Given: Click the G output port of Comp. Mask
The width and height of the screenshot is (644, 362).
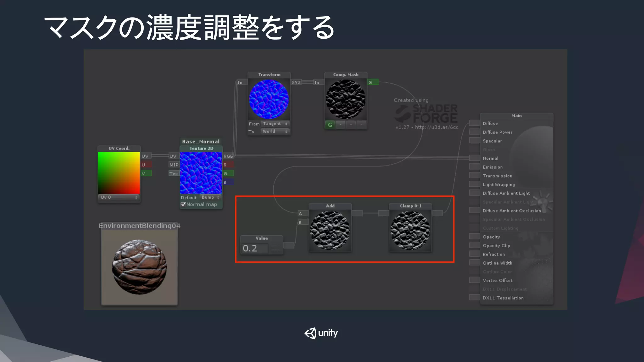Looking at the screenshot, I should [373, 82].
